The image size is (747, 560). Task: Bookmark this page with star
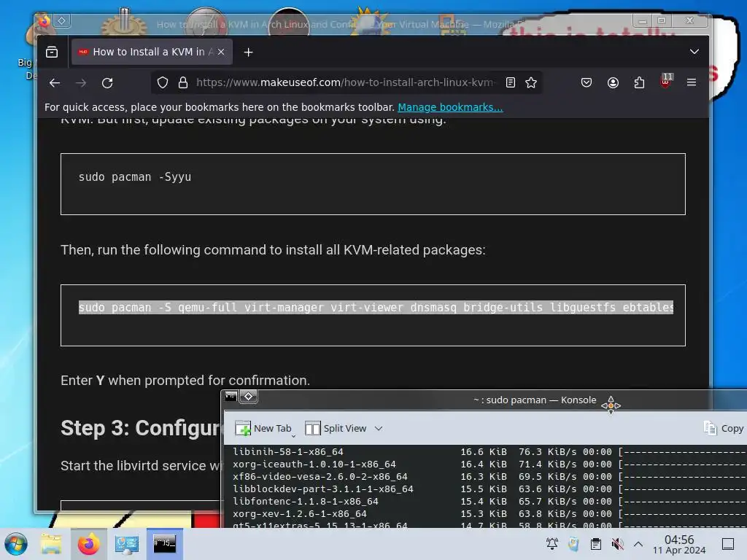pos(531,83)
